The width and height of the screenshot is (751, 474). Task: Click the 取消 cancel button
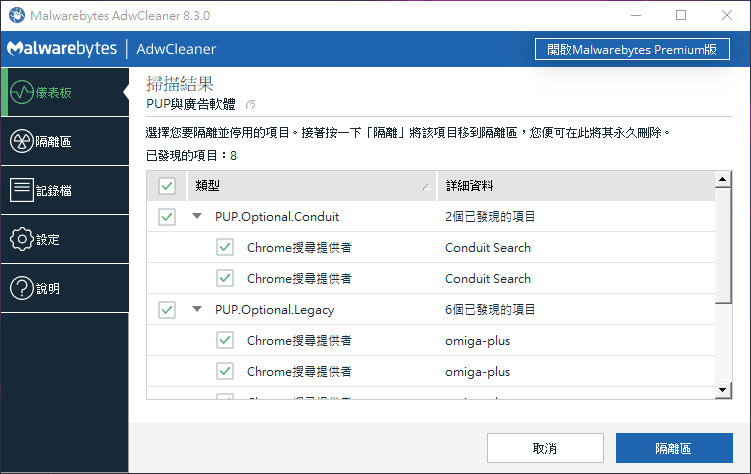coord(545,448)
